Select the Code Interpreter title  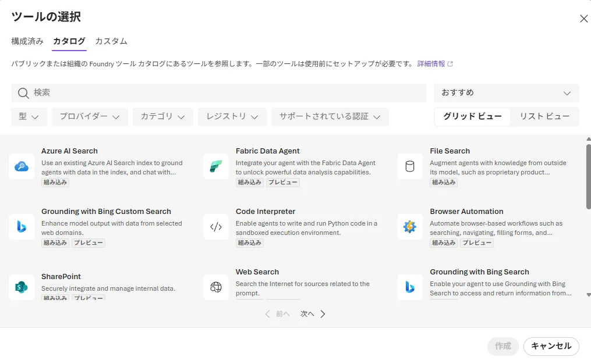pos(266,212)
